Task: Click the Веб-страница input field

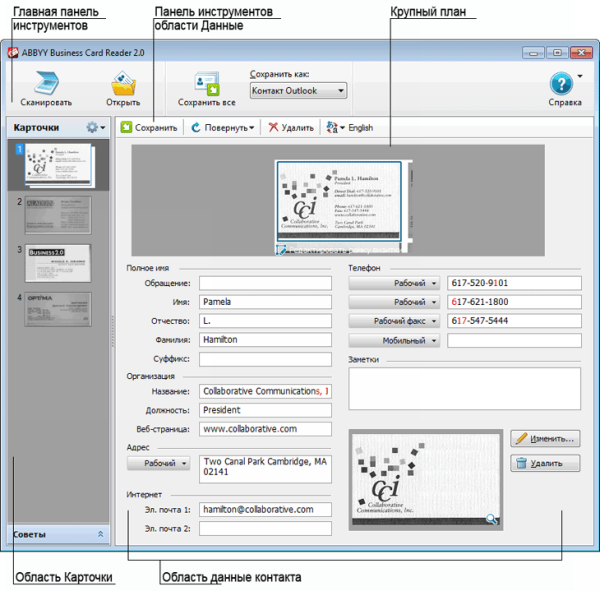Action: pos(265,429)
